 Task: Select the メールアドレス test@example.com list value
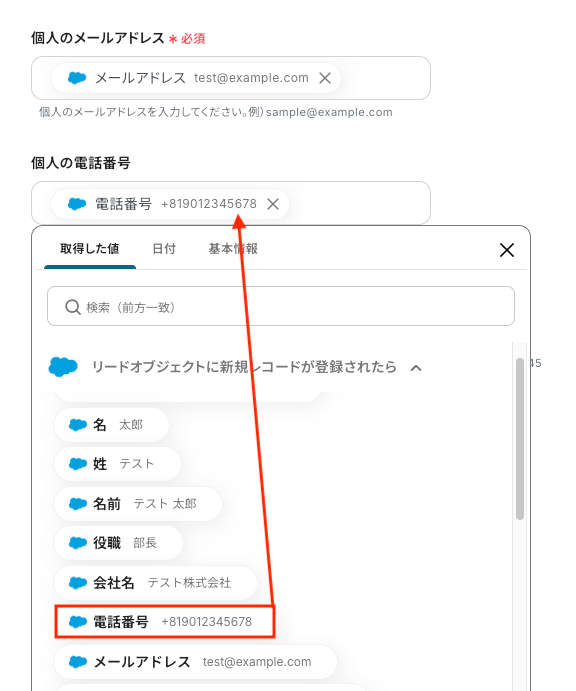[x=195, y=661]
